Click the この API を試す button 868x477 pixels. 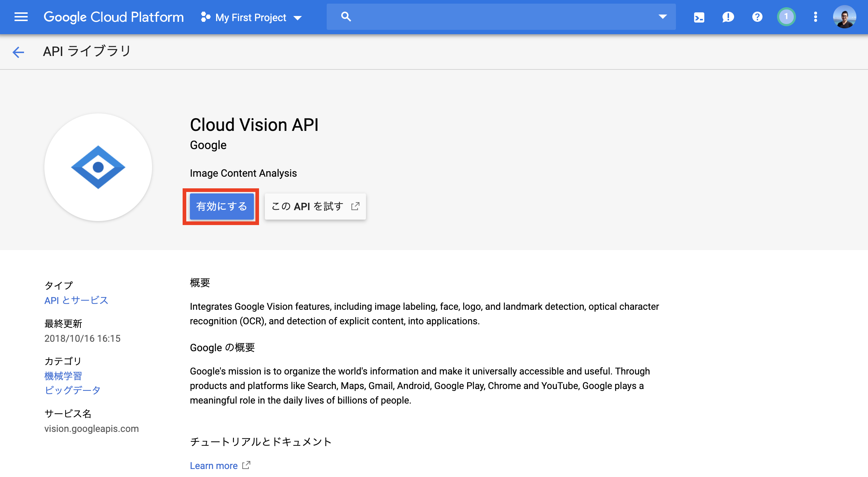pos(315,207)
